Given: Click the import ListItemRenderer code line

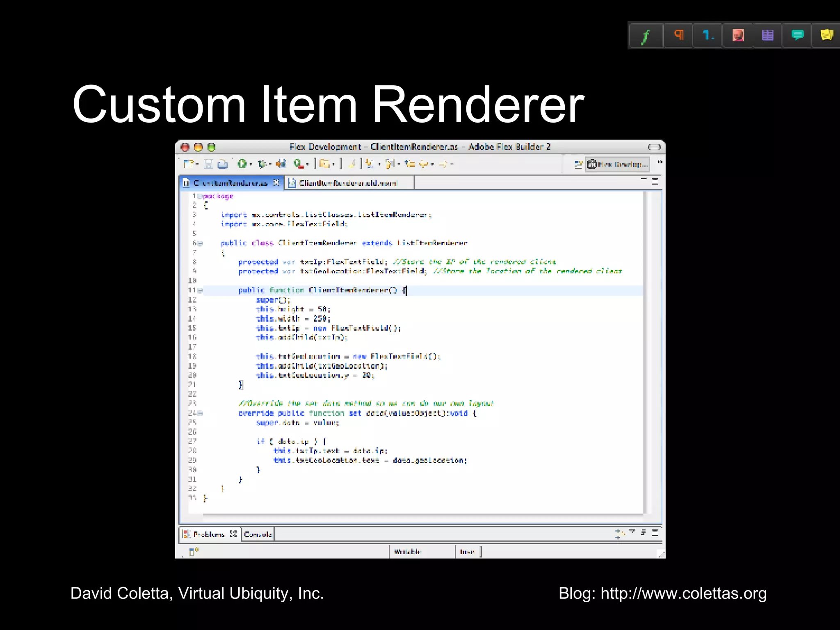Looking at the screenshot, I should [x=326, y=215].
